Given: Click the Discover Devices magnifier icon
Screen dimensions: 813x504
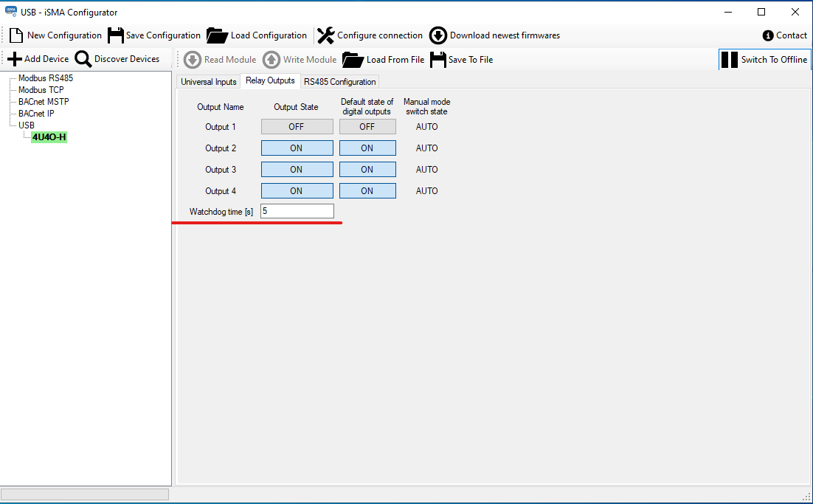Looking at the screenshot, I should tap(83, 59).
